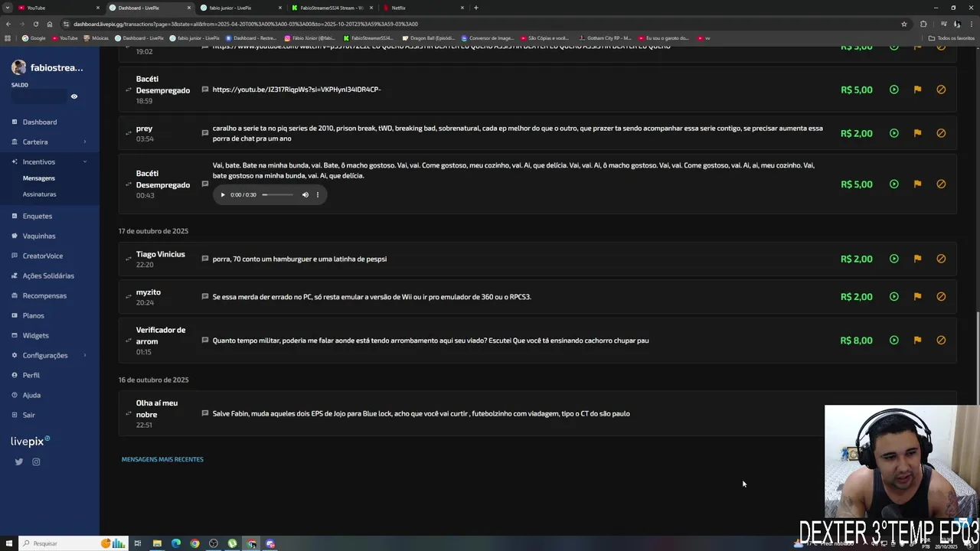980x551 pixels.
Task: Replay the Tiago Vinicius message alert
Action: click(x=893, y=259)
